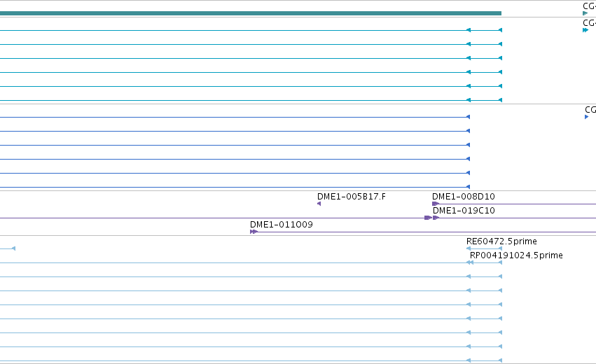Select the DME1-005B17.F feature label
This screenshot has width=596, height=364.
point(351,197)
